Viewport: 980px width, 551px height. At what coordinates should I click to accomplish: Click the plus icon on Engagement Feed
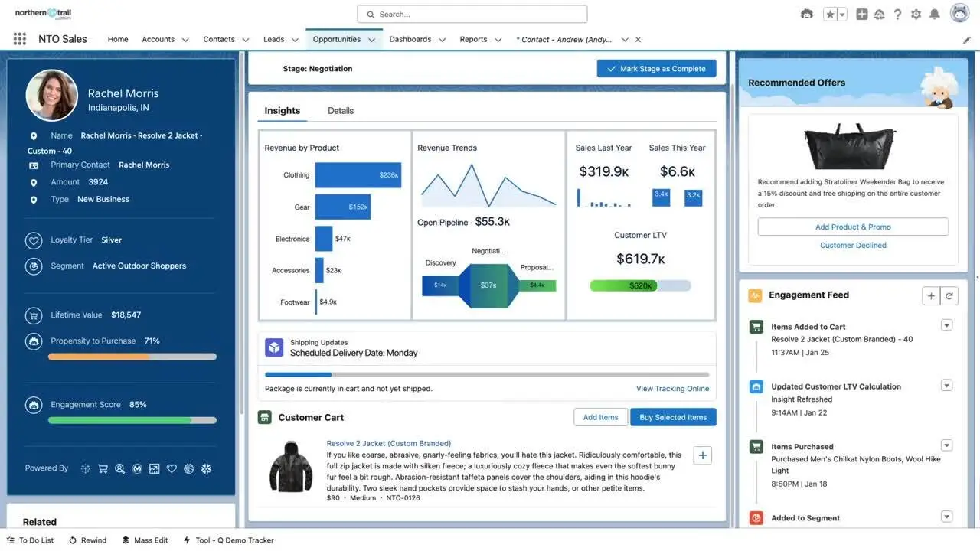point(929,294)
